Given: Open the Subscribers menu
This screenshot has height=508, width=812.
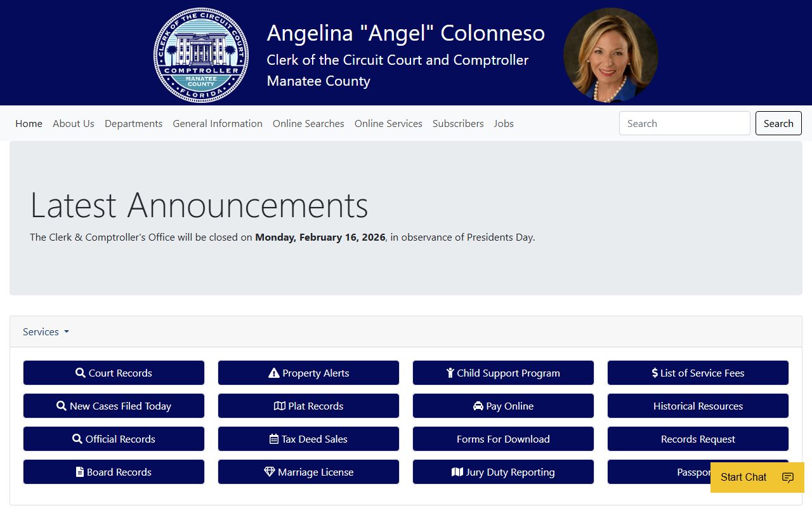Looking at the screenshot, I should (x=458, y=123).
